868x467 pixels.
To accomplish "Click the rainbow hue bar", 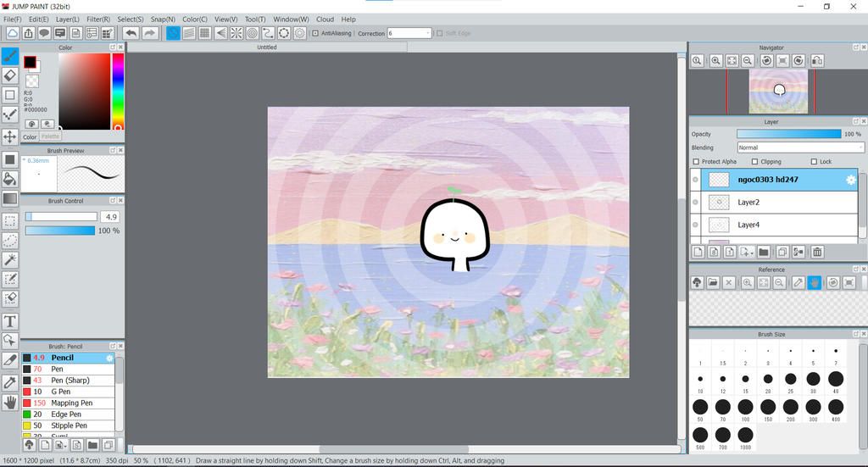I will [x=118, y=92].
